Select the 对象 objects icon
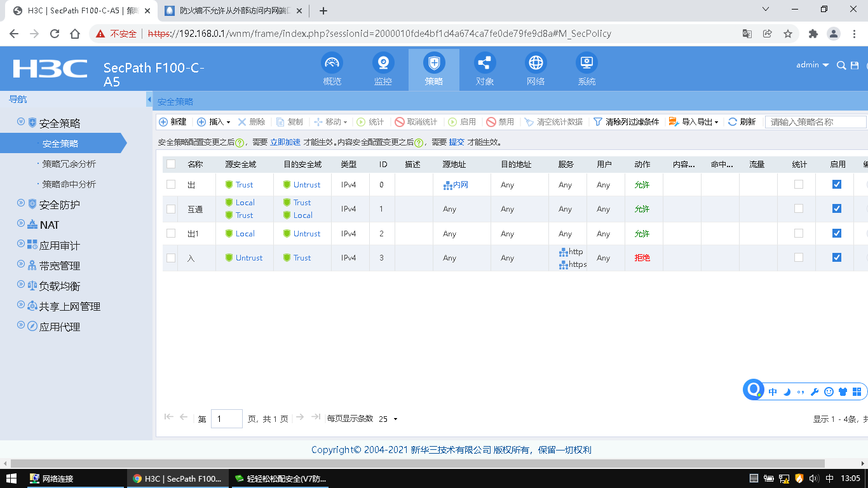 [x=485, y=64]
